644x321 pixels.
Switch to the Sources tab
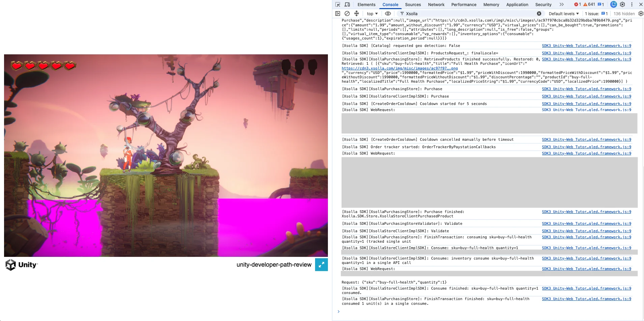413,4
